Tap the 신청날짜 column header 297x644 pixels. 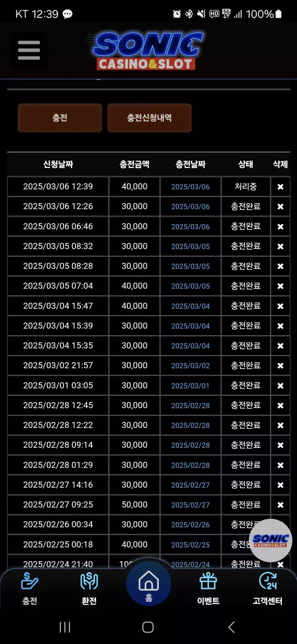pyautogui.click(x=58, y=164)
